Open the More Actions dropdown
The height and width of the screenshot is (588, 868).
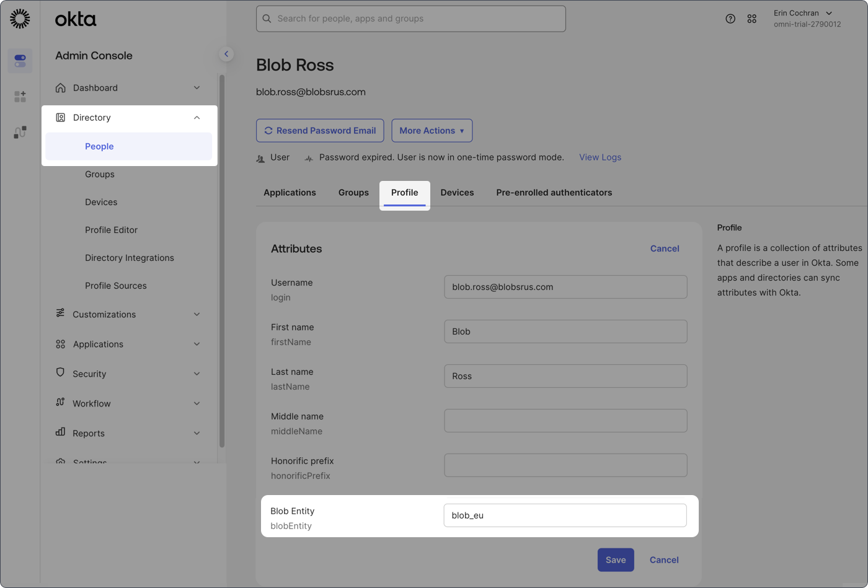(432, 130)
